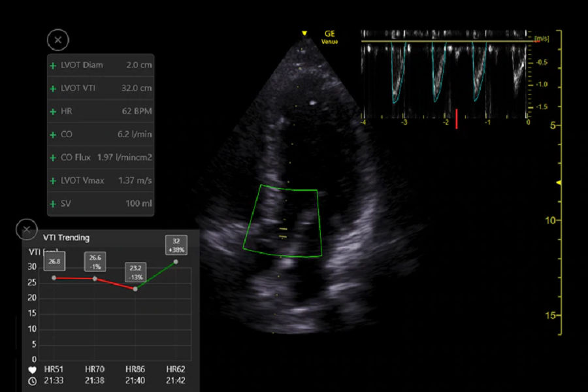Select the 23.2 VTI trend data point
Image resolution: width=588 pixels, height=392 pixels.
click(x=135, y=289)
